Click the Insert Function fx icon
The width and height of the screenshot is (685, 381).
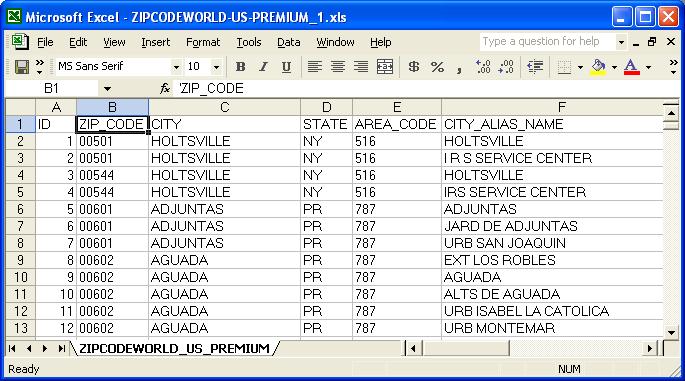(x=165, y=89)
